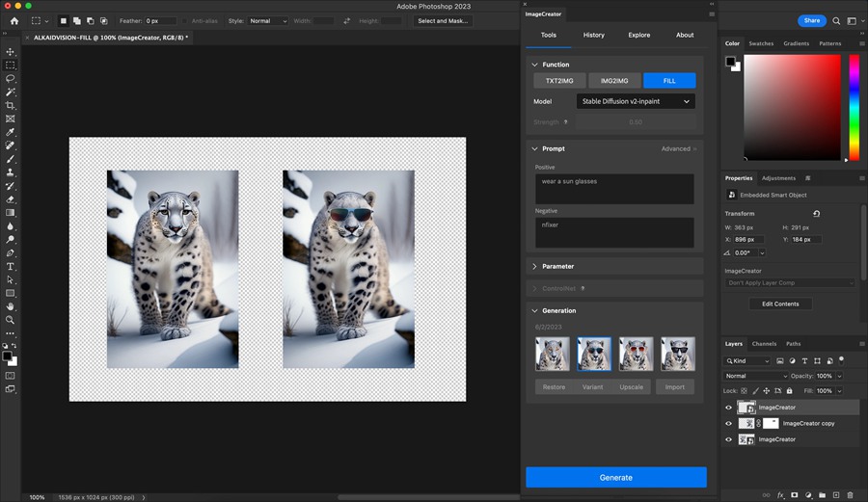Toggle lock image pixels
The height and width of the screenshot is (502, 868).
(x=755, y=391)
